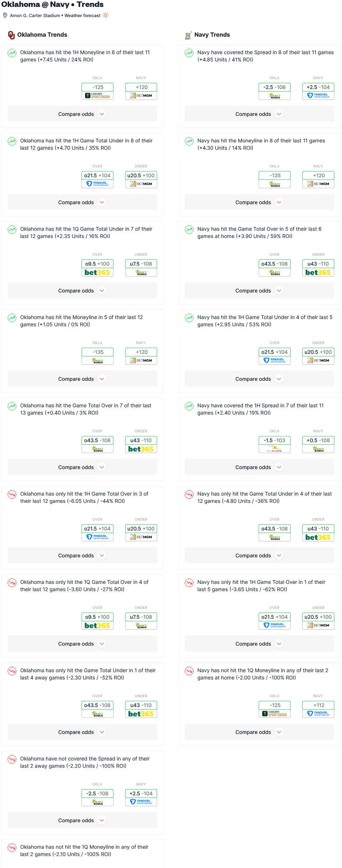Select FanDuel +2.5 -104 Navy spread odds
Viewport: 342px width, 868px height.
[318, 91]
